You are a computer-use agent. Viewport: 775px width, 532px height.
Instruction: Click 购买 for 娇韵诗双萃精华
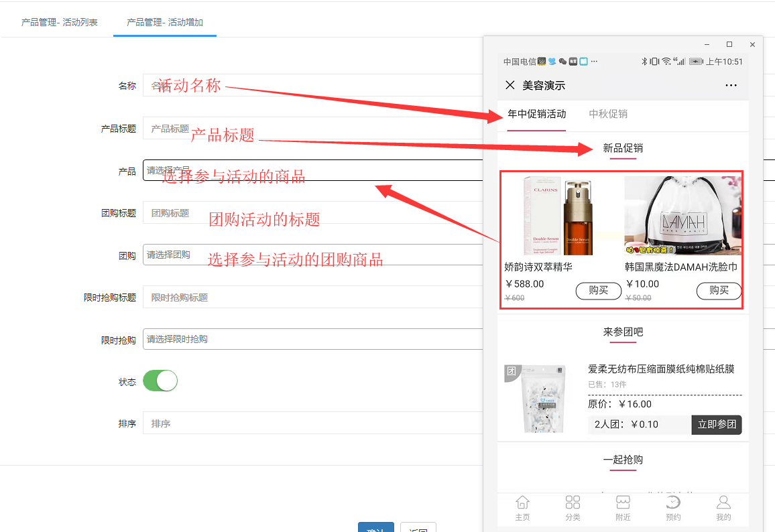click(x=599, y=291)
